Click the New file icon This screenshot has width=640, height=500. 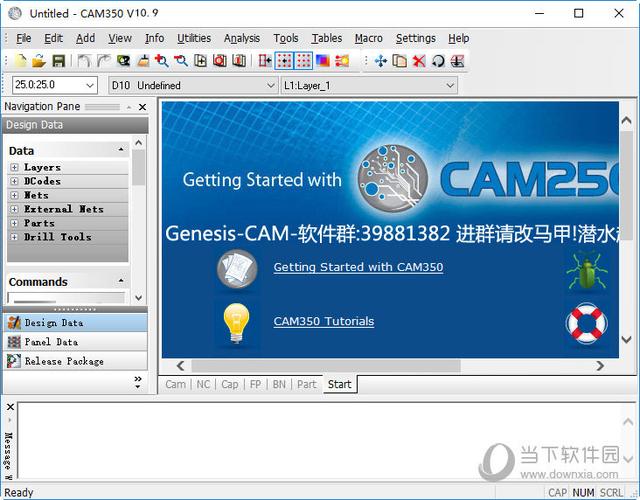pyautogui.click(x=20, y=61)
